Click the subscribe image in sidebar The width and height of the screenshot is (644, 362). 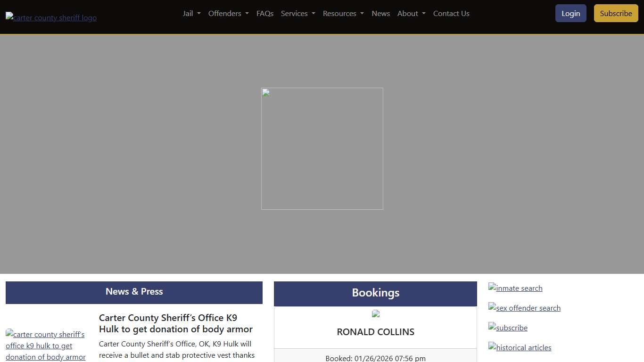[508, 328]
